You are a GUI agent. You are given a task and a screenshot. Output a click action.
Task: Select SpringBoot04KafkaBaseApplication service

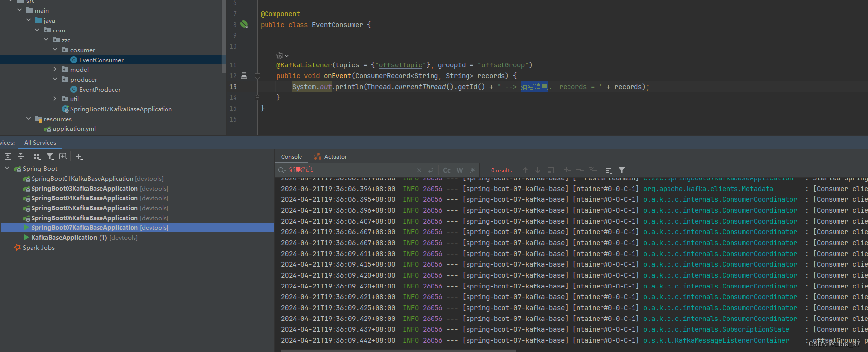(x=85, y=198)
